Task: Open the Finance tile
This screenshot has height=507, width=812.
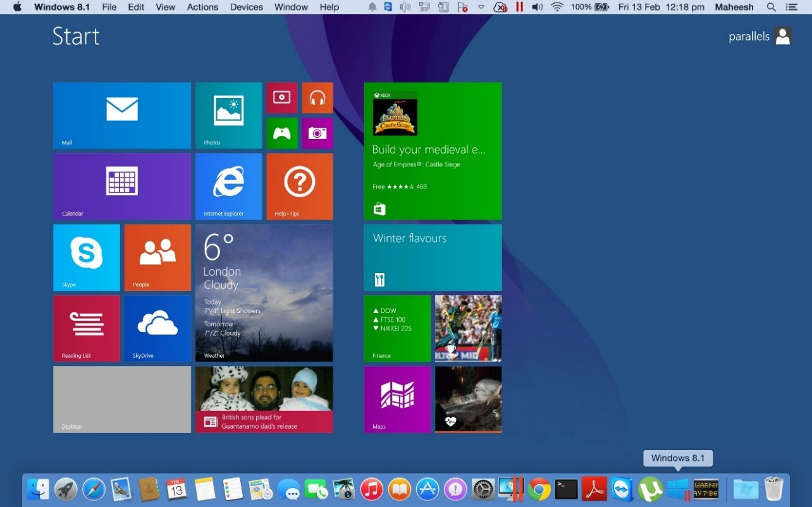Action: (397, 328)
